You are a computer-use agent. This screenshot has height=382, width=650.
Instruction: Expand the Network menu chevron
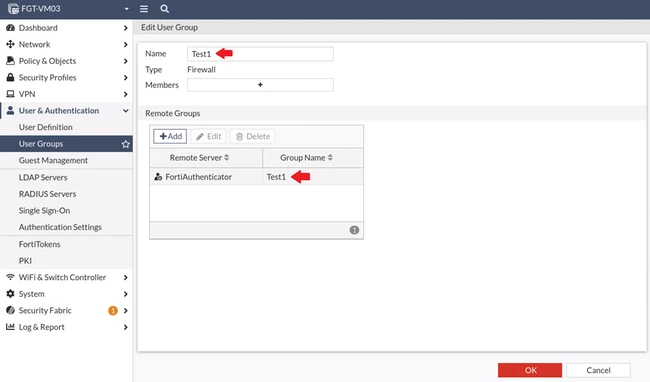(x=126, y=44)
